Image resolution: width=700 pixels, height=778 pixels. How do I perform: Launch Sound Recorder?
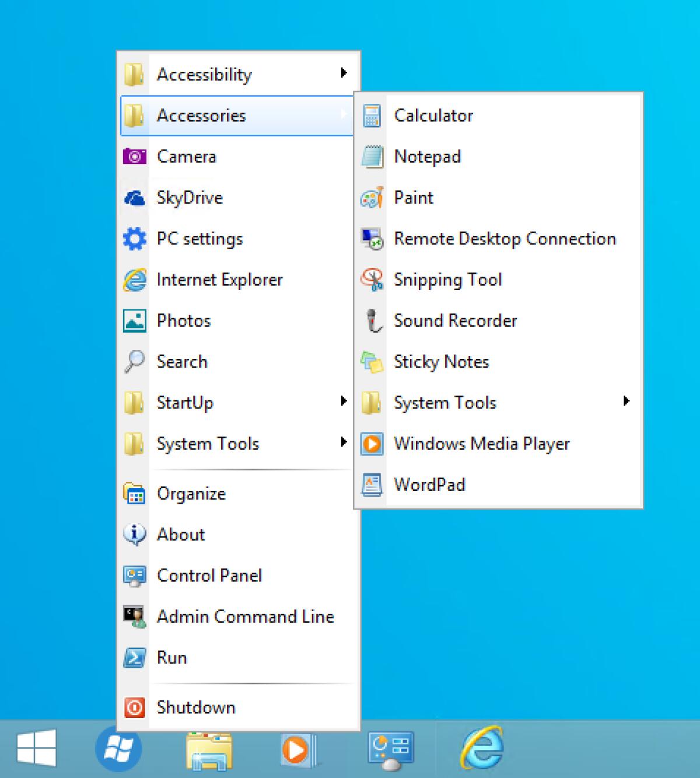455,320
